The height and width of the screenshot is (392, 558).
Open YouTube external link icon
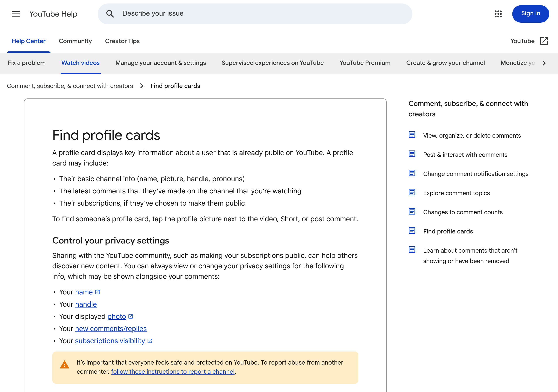point(544,41)
